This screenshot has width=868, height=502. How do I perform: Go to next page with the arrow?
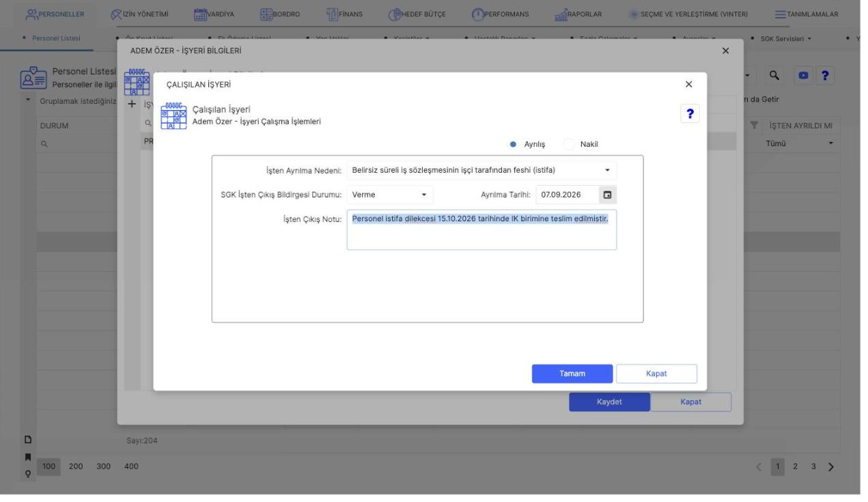(x=831, y=467)
